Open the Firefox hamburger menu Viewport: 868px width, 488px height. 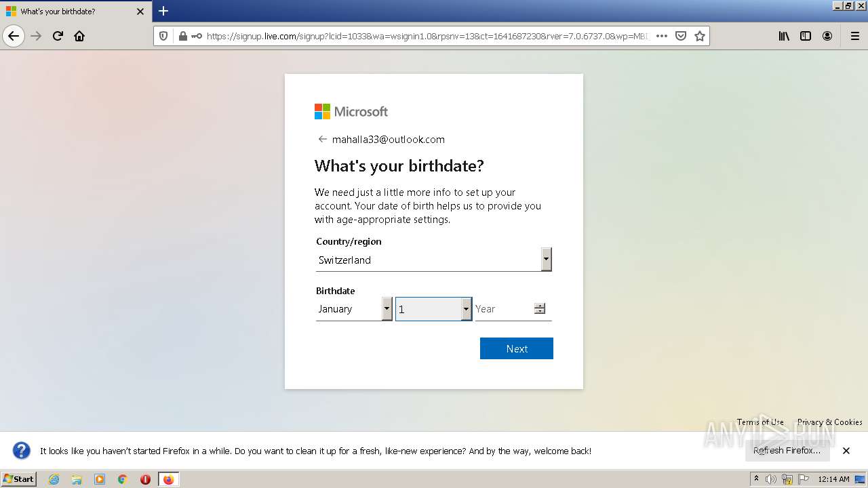click(854, 36)
